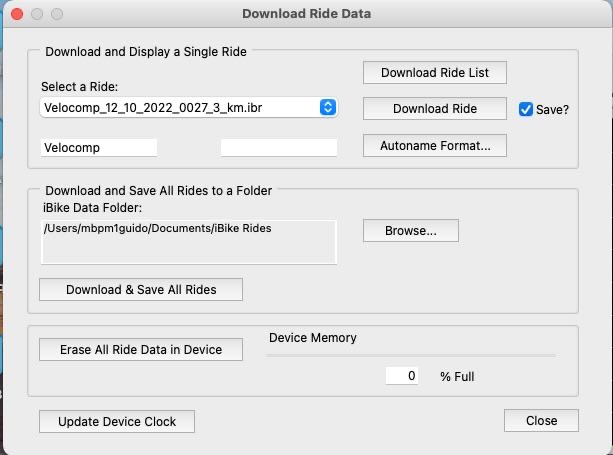Image resolution: width=613 pixels, height=455 pixels.
Task: Focus the empty field beside Velocomp
Action: tap(279, 147)
